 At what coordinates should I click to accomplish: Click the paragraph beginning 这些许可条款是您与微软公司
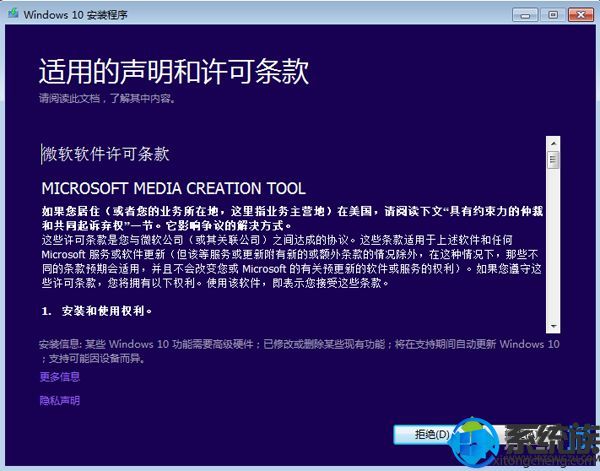tap(292, 262)
